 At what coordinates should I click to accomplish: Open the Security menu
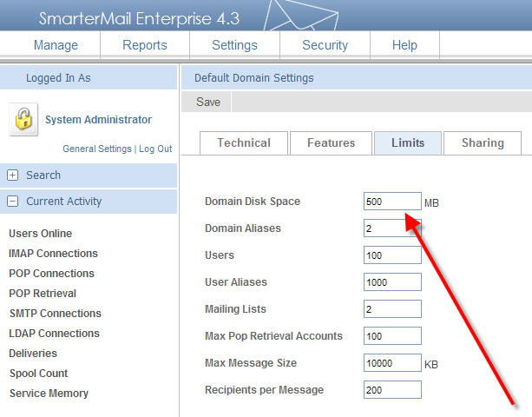325,45
